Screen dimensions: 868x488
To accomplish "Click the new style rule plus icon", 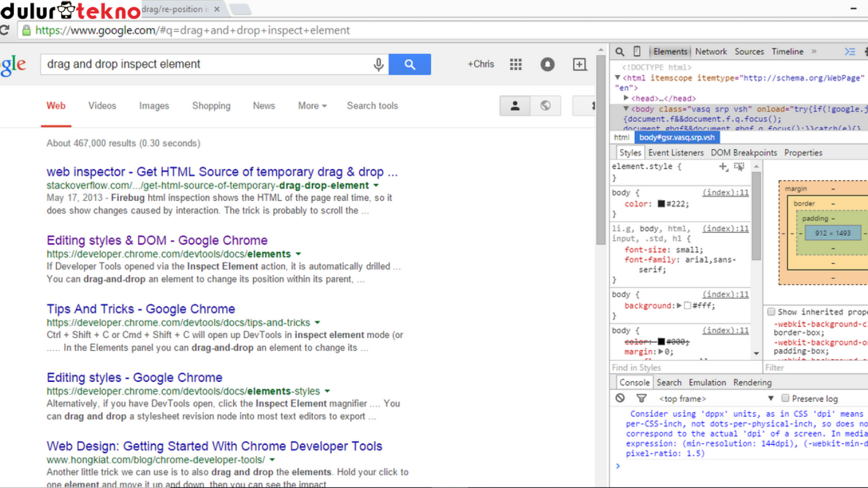I will coord(723,166).
